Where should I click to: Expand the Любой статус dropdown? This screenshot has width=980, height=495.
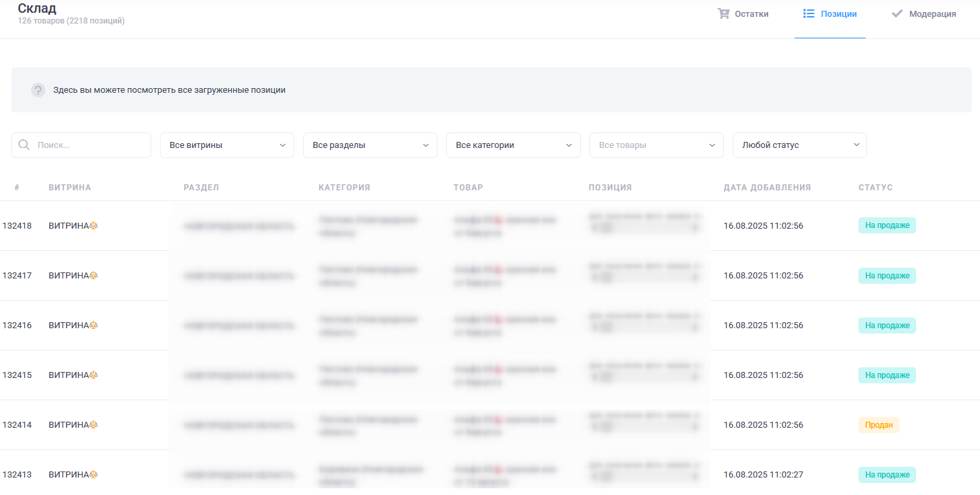pyautogui.click(x=800, y=145)
